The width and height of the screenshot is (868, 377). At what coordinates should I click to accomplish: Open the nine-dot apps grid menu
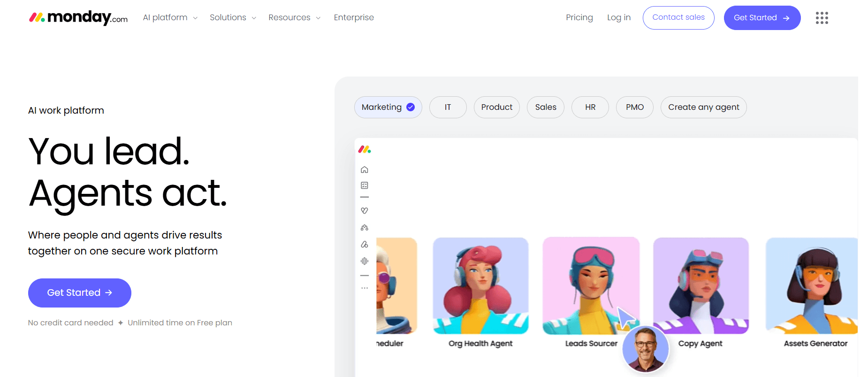pyautogui.click(x=822, y=18)
